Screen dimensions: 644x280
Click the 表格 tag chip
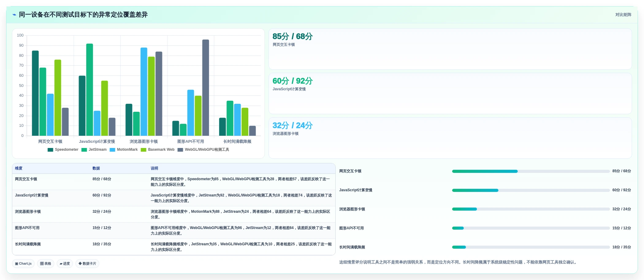coord(46,264)
